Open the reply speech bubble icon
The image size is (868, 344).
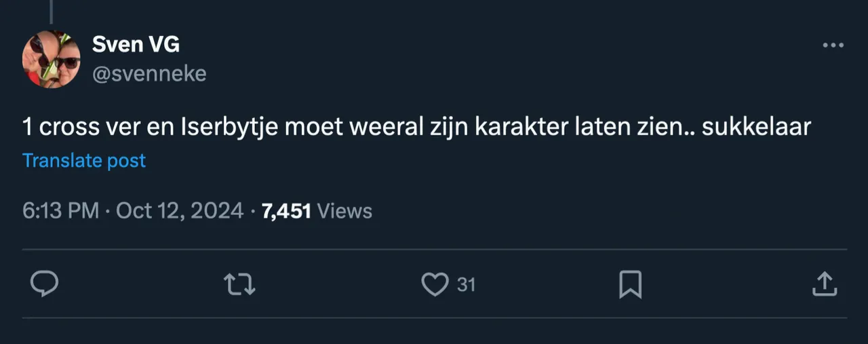click(45, 284)
